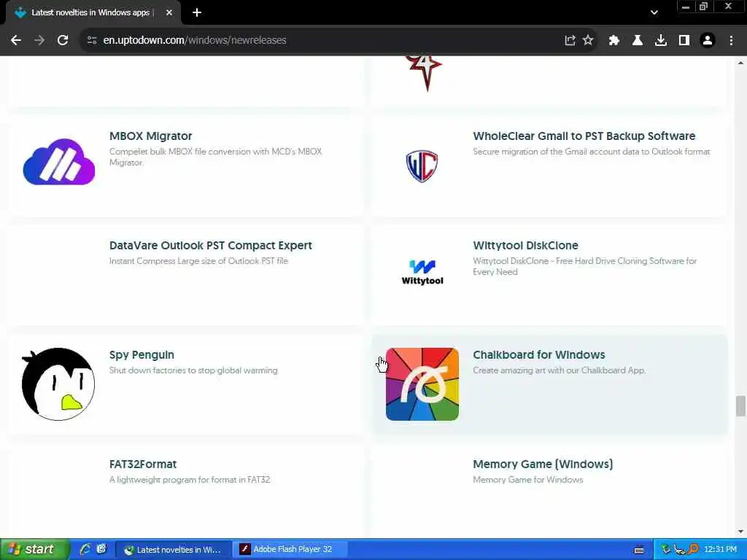Switch to Latest novelties taskbar button
Viewport: 747px width, 560px height.
(174, 550)
